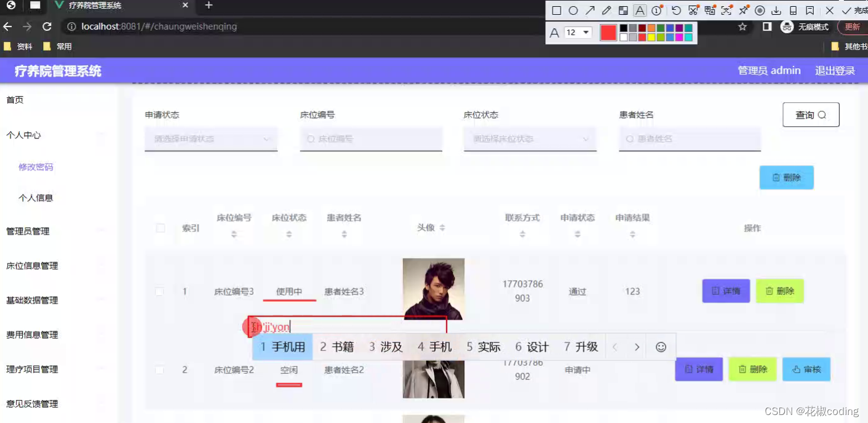868x423 pixels.
Task: Open a new browser tab
Action: coord(209,6)
